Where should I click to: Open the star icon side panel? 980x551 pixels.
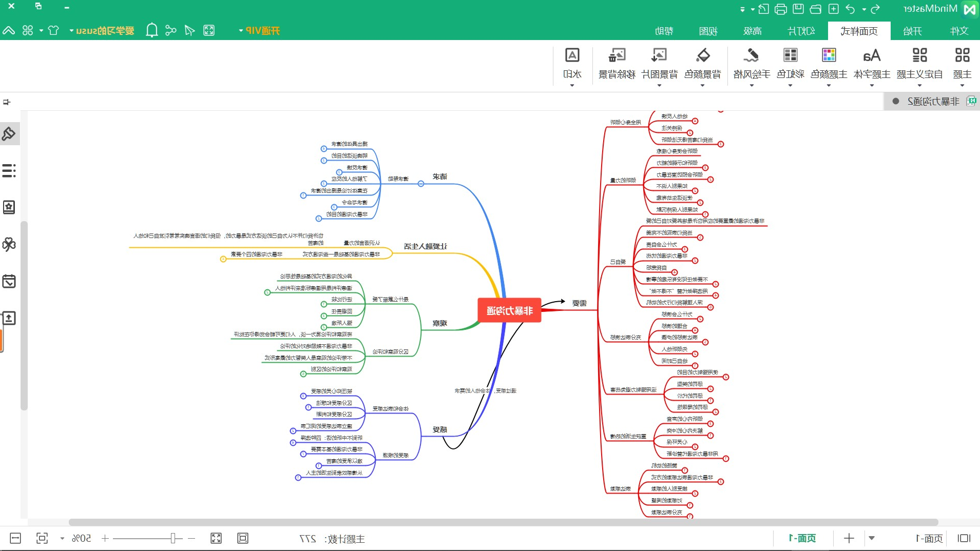9,207
